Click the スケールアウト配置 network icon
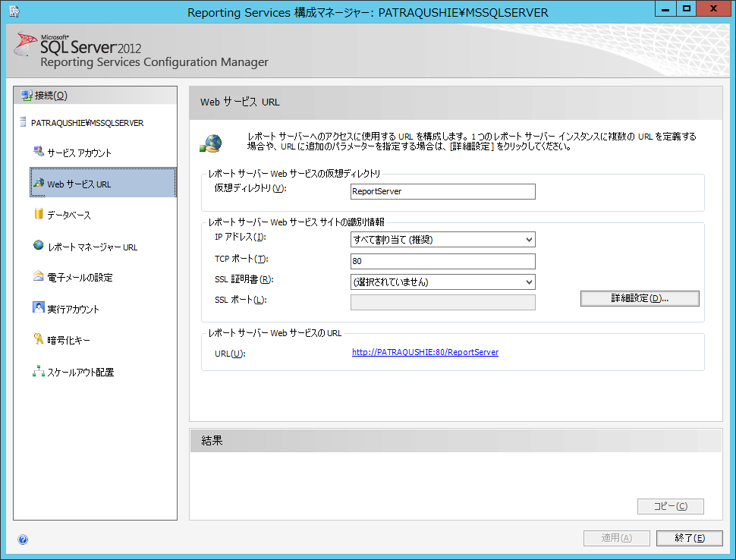This screenshot has width=736, height=560. (x=39, y=371)
